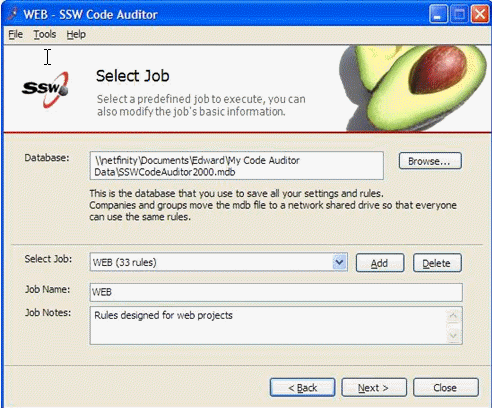This screenshot has width=492, height=408.
Task: Open the WEB (33 rules) combo box
Action: [x=219, y=262]
